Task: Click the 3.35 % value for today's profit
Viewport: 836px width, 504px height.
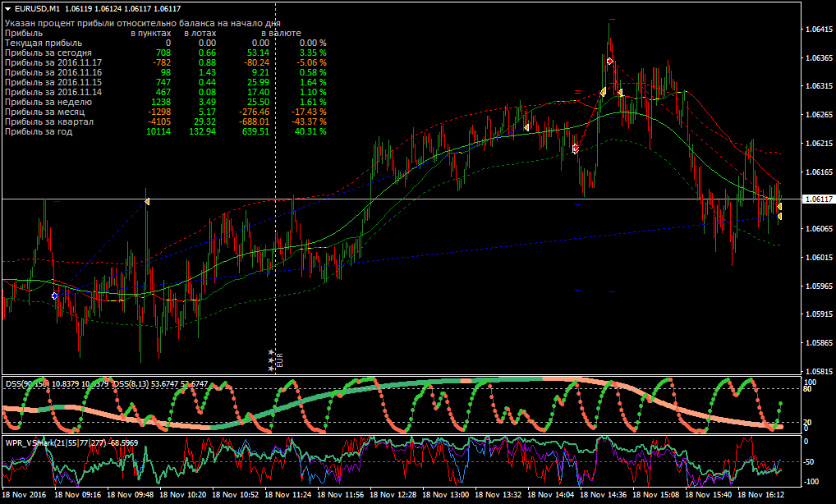Action: coord(313,53)
